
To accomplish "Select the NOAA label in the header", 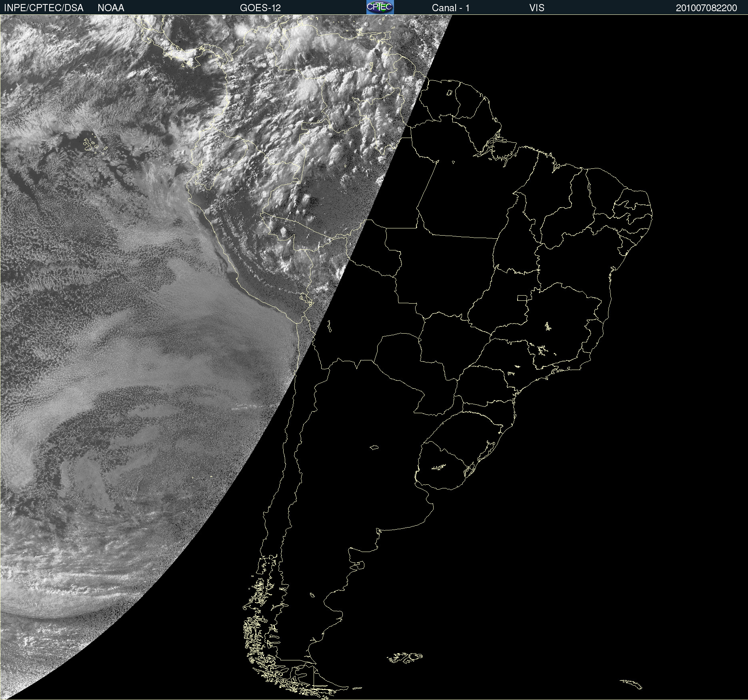I will 111,8.
